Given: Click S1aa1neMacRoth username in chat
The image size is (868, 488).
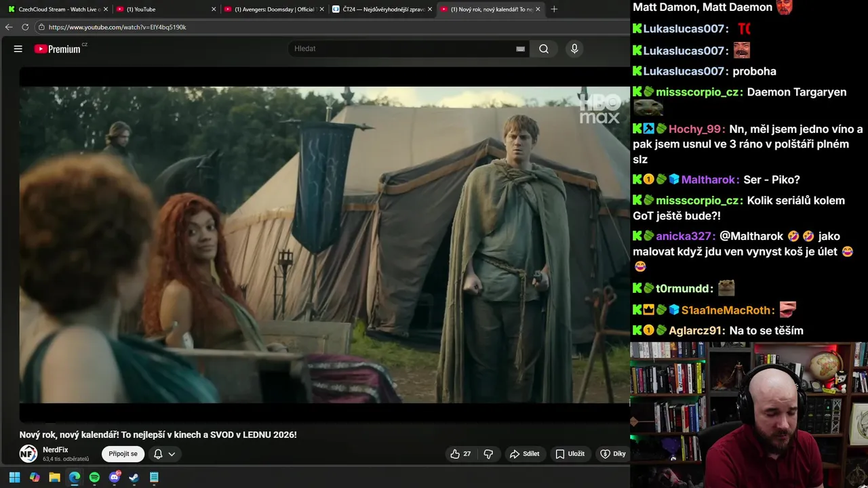Looking at the screenshot, I should (x=725, y=310).
